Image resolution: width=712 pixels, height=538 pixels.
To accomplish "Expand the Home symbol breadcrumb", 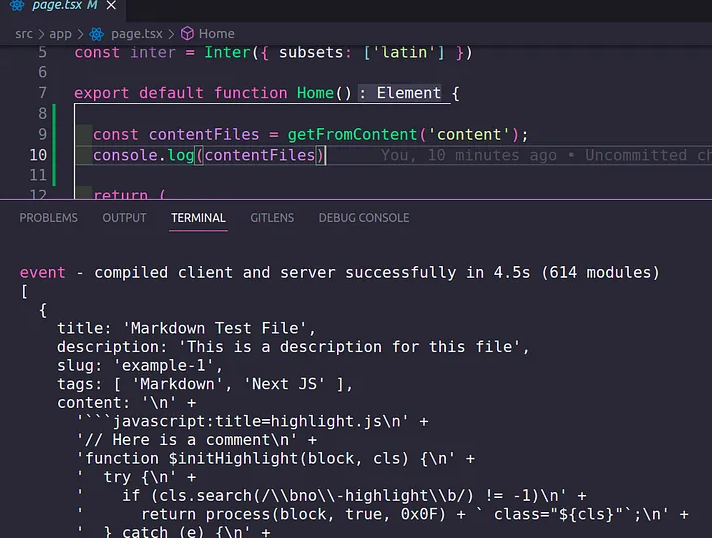I will 216,33.
